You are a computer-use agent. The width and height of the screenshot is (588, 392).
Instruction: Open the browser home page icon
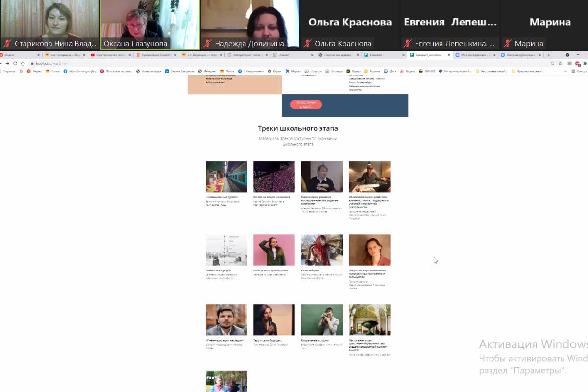[23, 63]
